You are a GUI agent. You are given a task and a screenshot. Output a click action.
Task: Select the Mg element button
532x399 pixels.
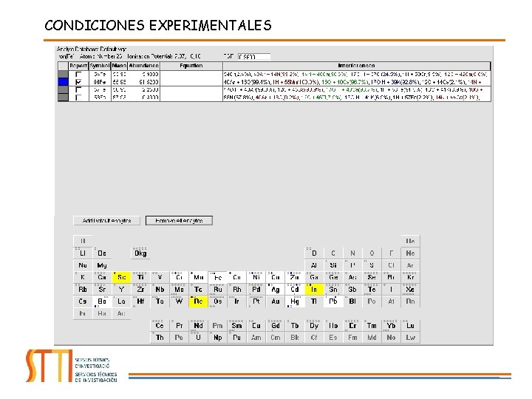102,265
